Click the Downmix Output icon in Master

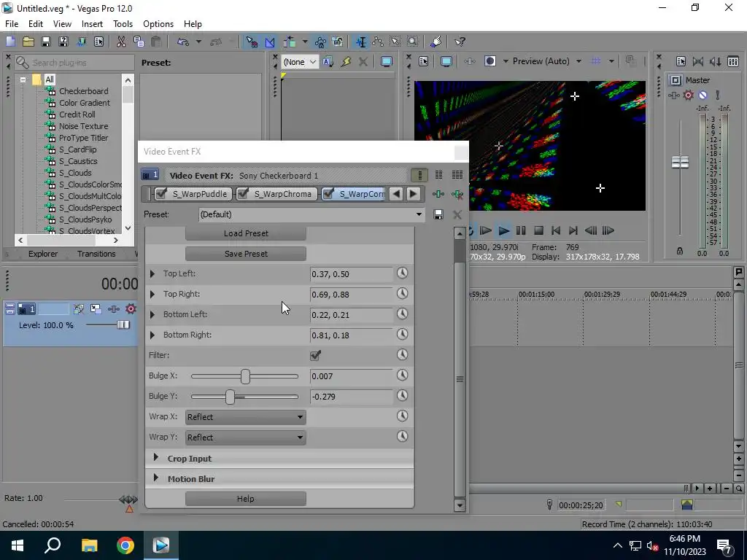[x=698, y=61]
